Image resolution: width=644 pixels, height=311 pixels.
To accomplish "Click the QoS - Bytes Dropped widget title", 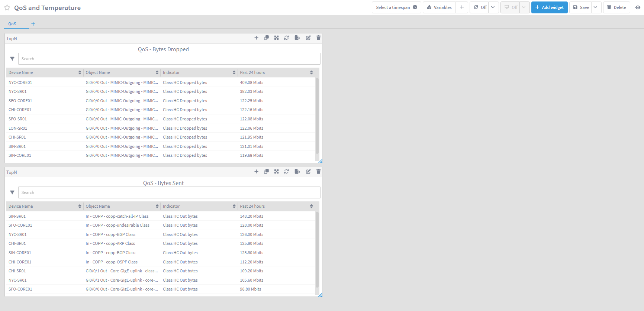I will coord(163,49).
